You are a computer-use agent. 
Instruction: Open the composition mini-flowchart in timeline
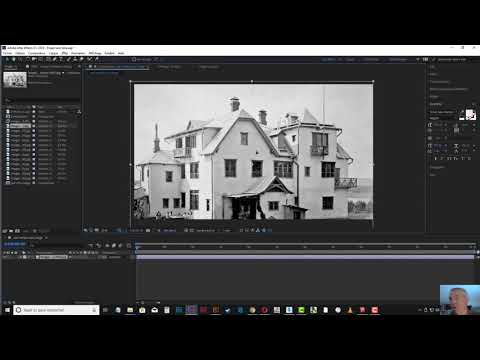point(91,245)
